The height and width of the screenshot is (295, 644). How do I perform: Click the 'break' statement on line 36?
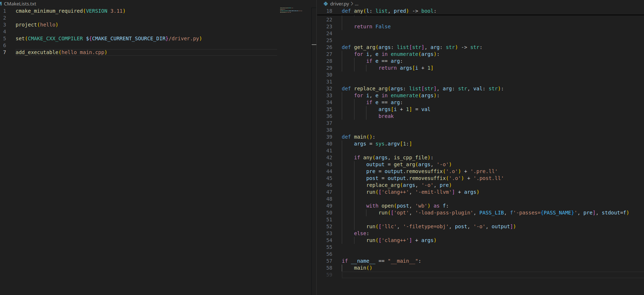coord(386,116)
